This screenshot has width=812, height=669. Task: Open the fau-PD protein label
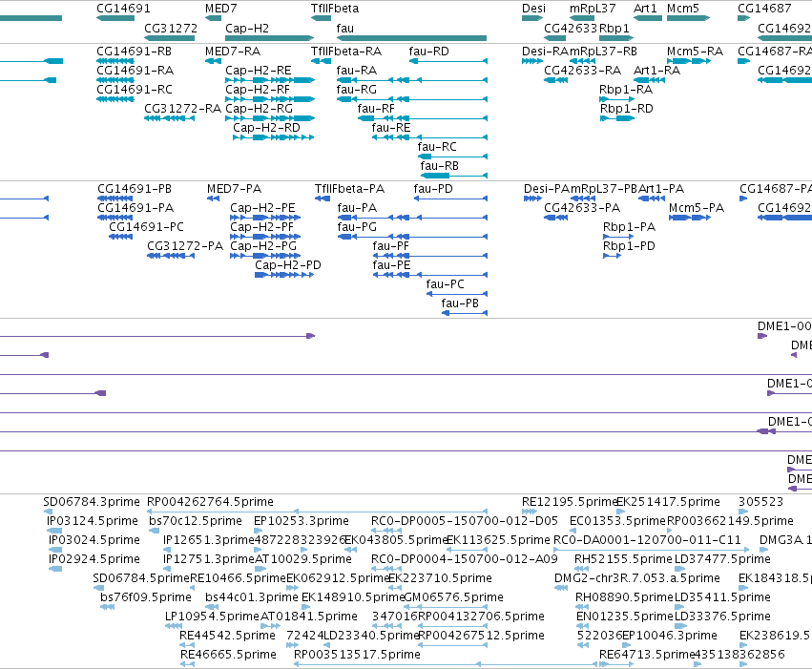tap(433, 188)
